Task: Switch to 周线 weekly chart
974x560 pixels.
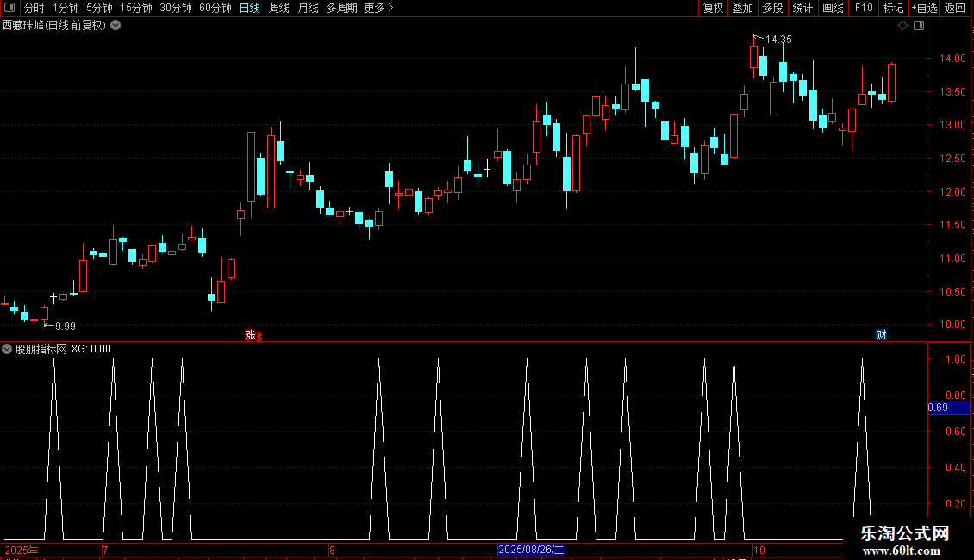Action: click(x=279, y=8)
